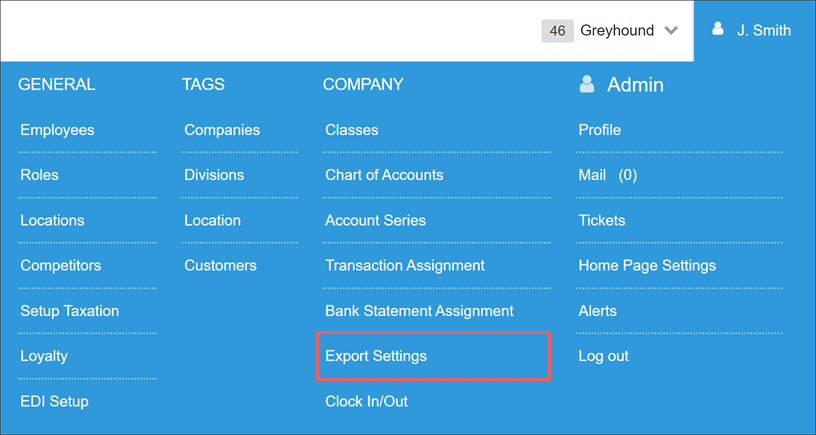
Task: Open Account Series page
Action: [375, 220]
